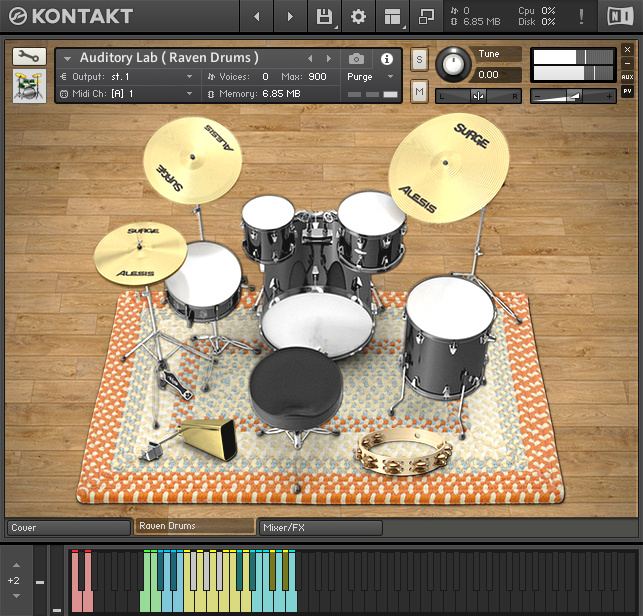Viewport: 643px width, 616px height.
Task: Open the instrument info button
Action: tap(386, 59)
